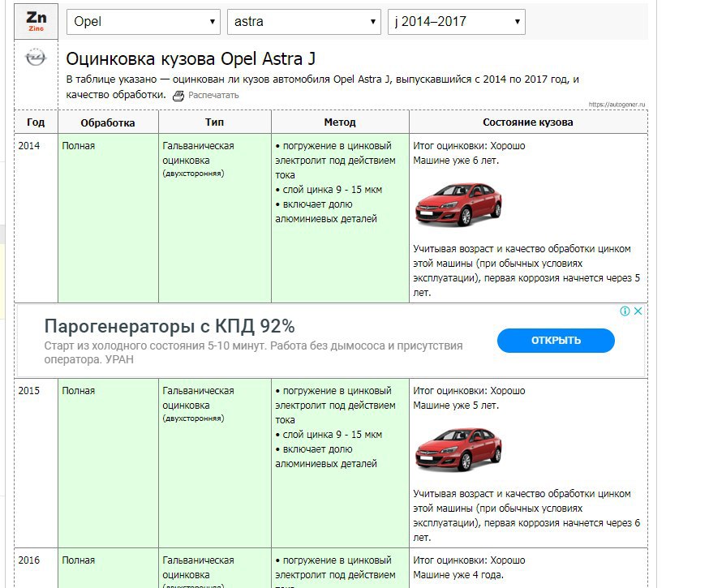Click 'слой цинка 9 - 15 мкм' in 2014 row
709x588 pixels.
pyautogui.click(x=332, y=190)
